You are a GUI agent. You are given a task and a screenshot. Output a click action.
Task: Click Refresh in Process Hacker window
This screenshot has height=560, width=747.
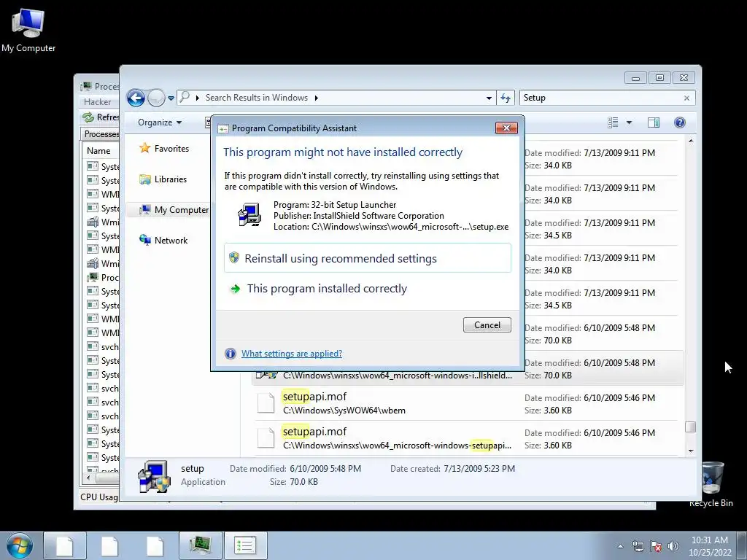click(x=101, y=117)
